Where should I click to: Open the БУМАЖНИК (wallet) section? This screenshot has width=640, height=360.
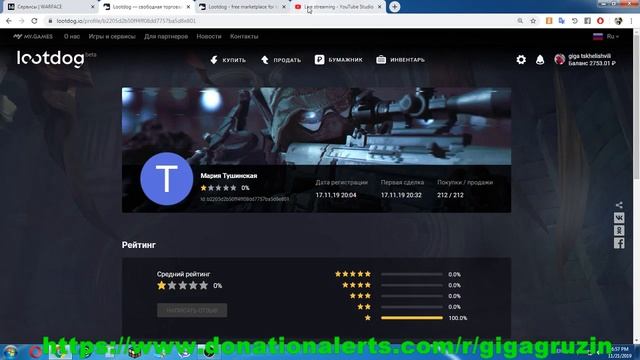point(338,60)
